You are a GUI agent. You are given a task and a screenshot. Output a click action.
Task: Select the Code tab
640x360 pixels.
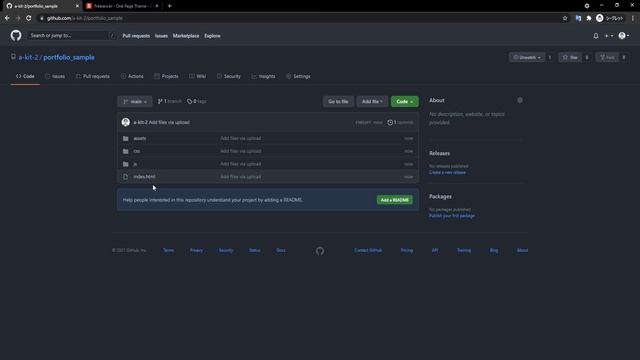25,76
